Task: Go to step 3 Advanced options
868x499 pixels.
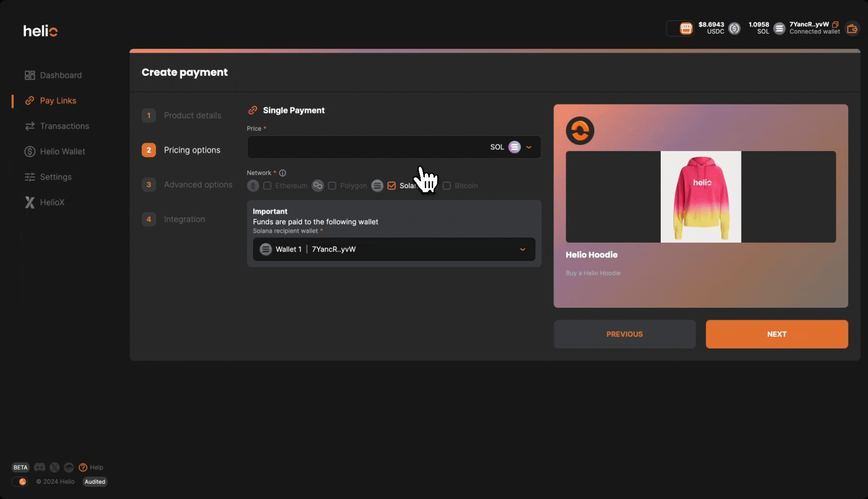Action: tap(187, 185)
